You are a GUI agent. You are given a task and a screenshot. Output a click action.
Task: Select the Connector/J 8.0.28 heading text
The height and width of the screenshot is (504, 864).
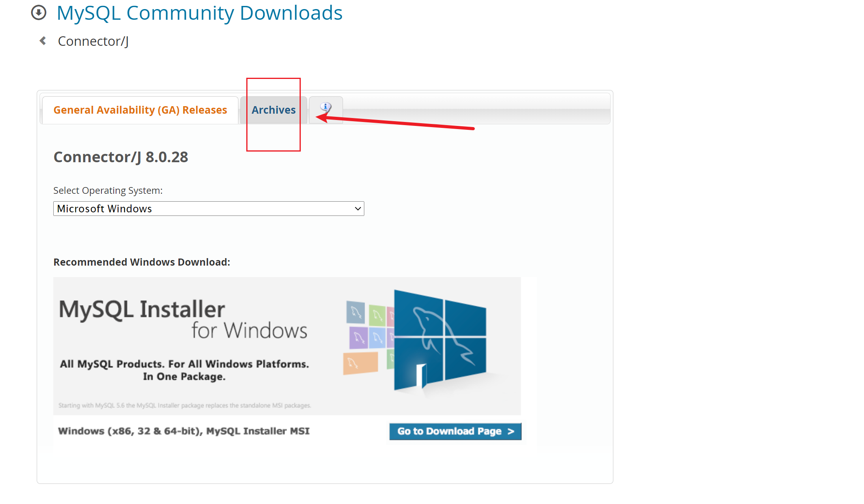pos(121,157)
